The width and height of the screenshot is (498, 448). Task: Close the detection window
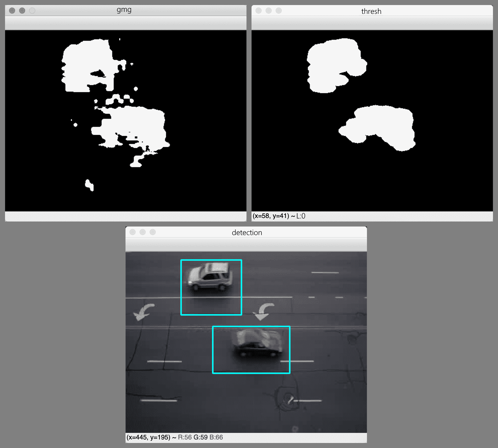click(133, 232)
